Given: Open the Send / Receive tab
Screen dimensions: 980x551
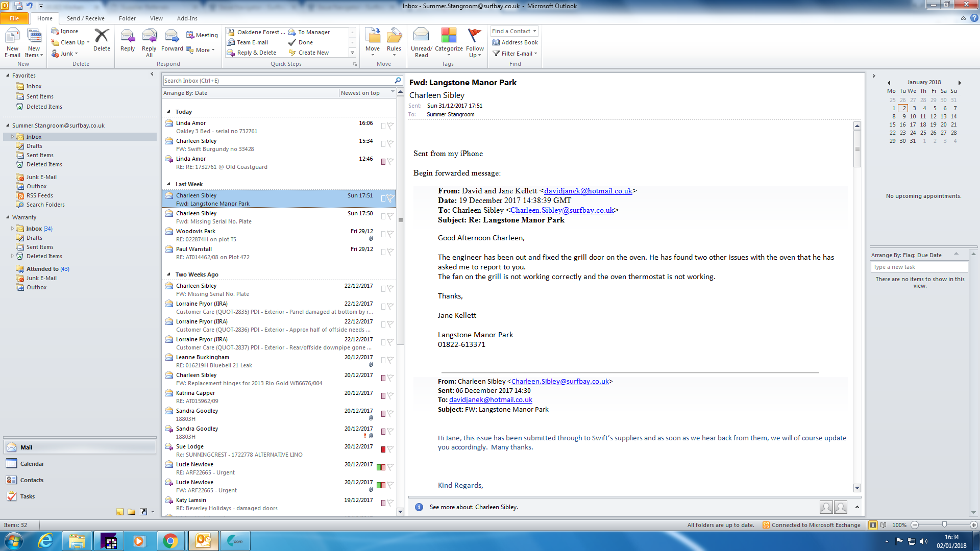Looking at the screenshot, I should pyautogui.click(x=85, y=18).
